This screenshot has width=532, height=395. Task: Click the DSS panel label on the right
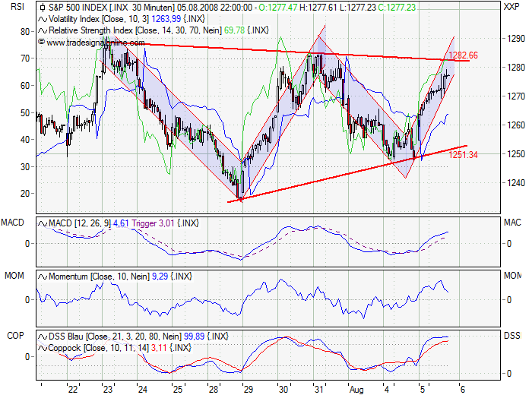[512, 336]
